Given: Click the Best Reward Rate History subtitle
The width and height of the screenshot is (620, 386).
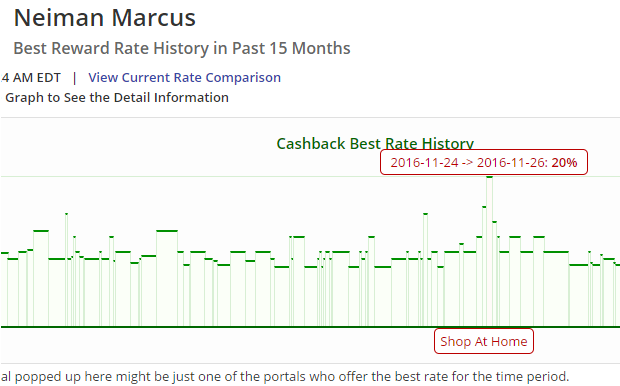Looking at the screenshot, I should [182, 48].
